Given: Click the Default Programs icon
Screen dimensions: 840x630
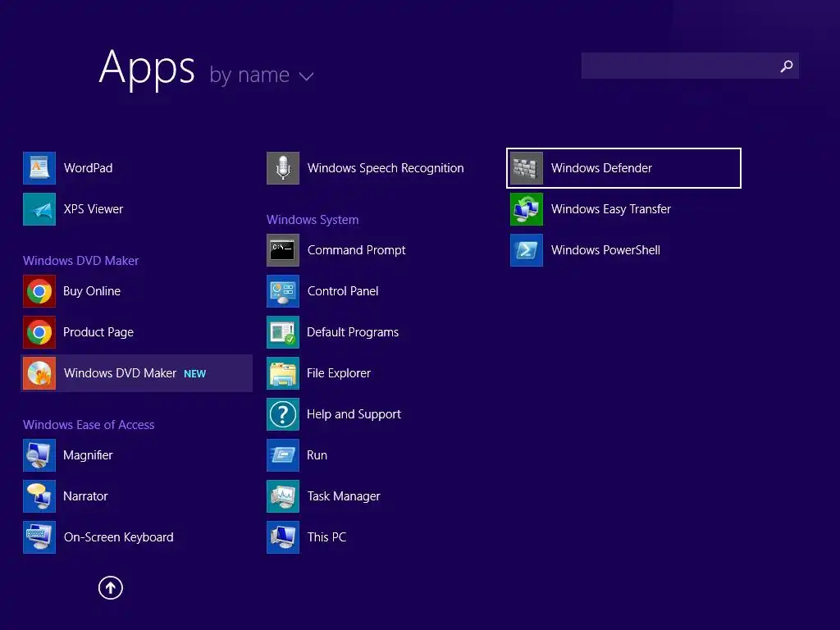Looking at the screenshot, I should (283, 332).
